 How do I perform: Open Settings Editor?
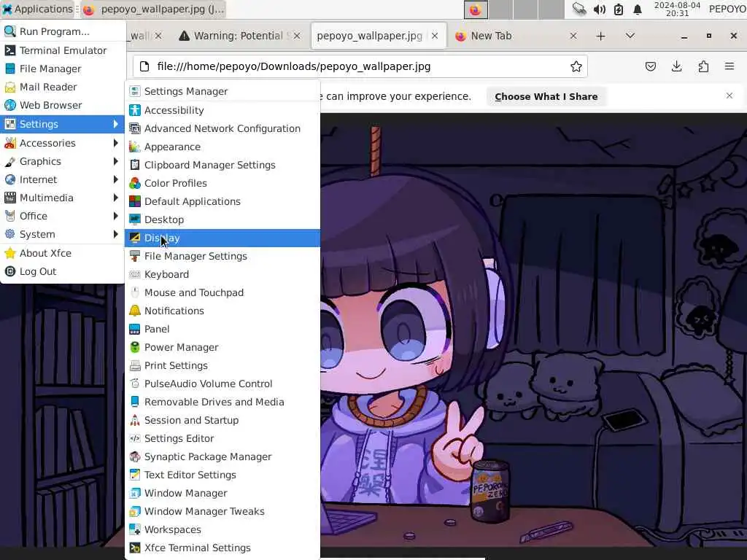click(x=222, y=438)
